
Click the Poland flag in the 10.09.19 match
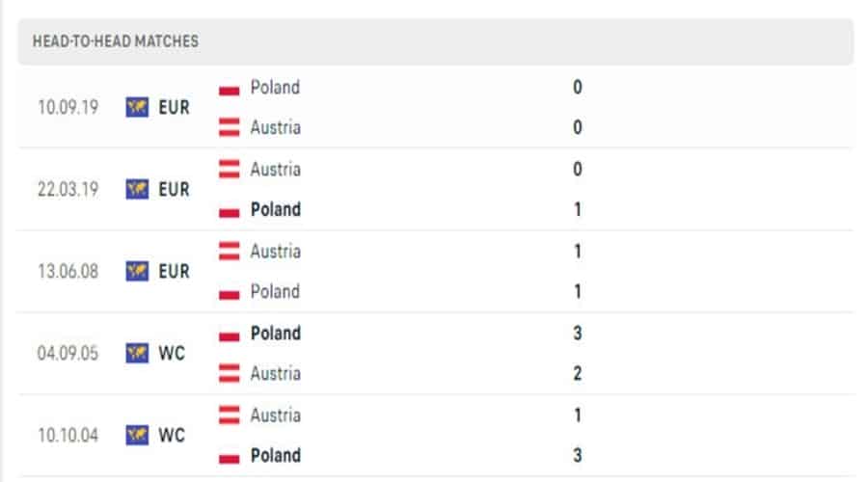(230, 88)
